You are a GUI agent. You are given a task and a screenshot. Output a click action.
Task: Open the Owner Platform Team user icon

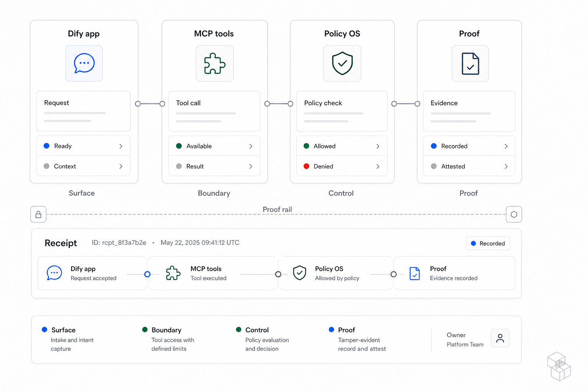tap(500, 338)
